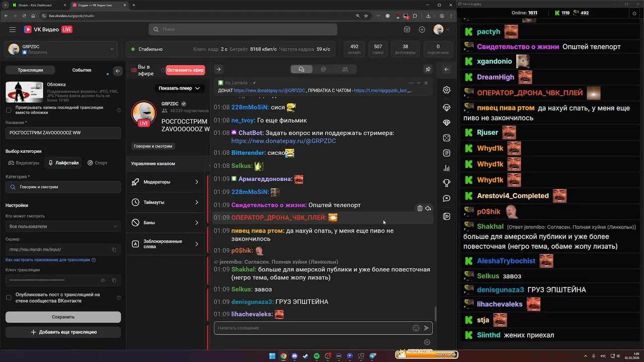
Task: Open the trophy icon in sidebar
Action: [446, 183]
